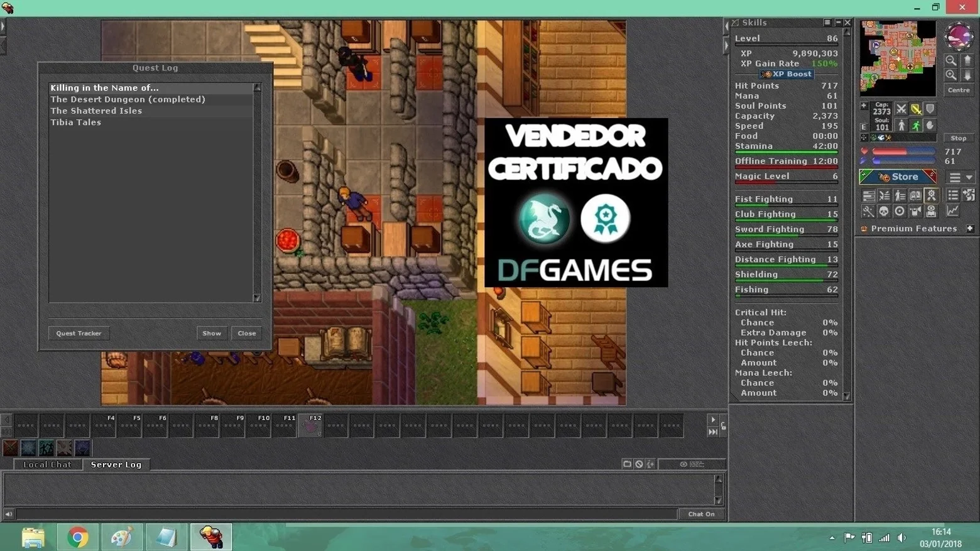Open the circular target icon widget
The height and width of the screenshot is (551, 980).
tap(900, 211)
